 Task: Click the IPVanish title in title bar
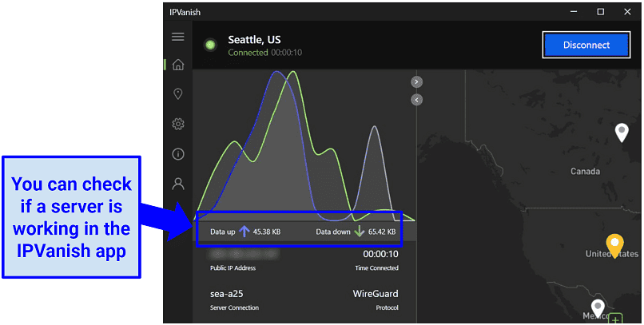tap(185, 12)
